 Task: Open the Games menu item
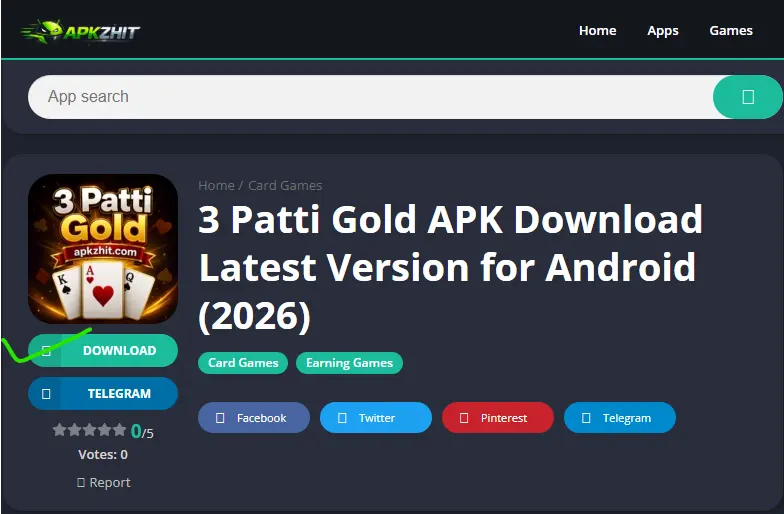tap(730, 30)
